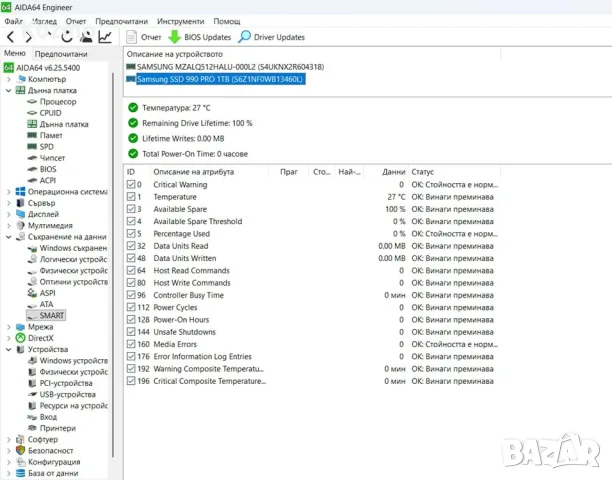
Task: Toggle the Power Cycles attribute checkbox
Action: (131, 307)
